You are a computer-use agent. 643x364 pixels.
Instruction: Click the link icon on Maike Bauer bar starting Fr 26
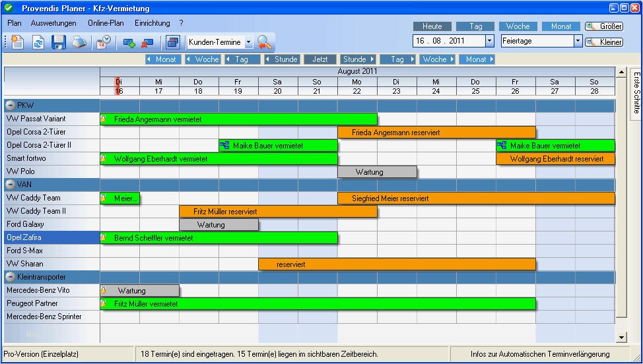point(502,145)
